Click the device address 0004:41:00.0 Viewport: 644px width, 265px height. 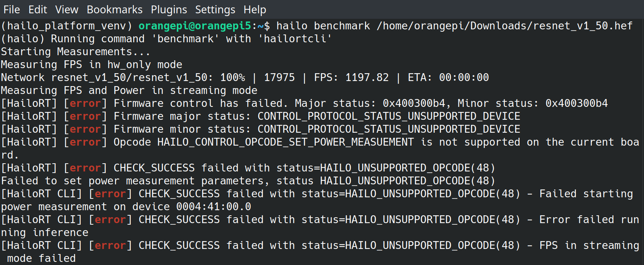[214, 207]
